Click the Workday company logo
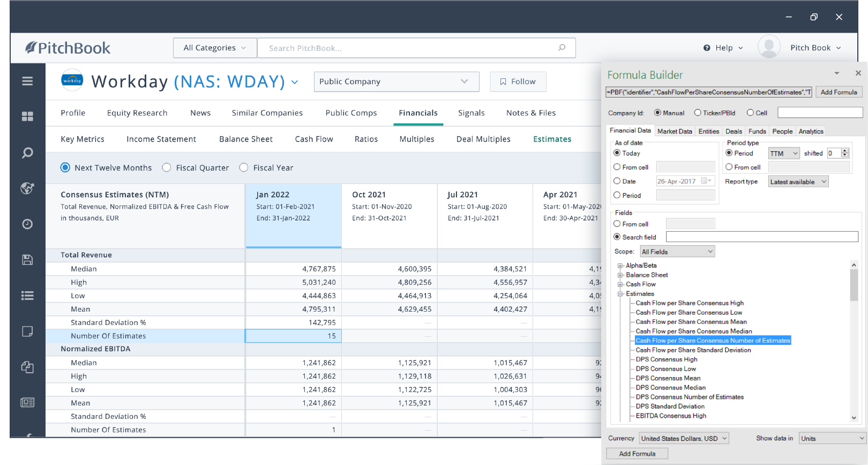This screenshot has height=465, width=868. click(x=72, y=80)
